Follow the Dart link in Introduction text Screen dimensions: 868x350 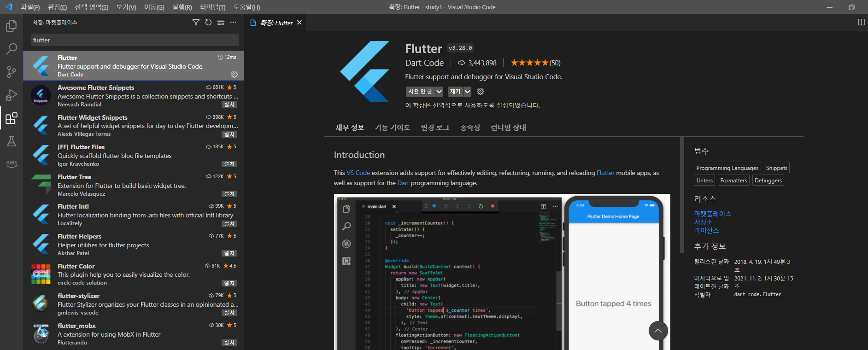(x=403, y=183)
